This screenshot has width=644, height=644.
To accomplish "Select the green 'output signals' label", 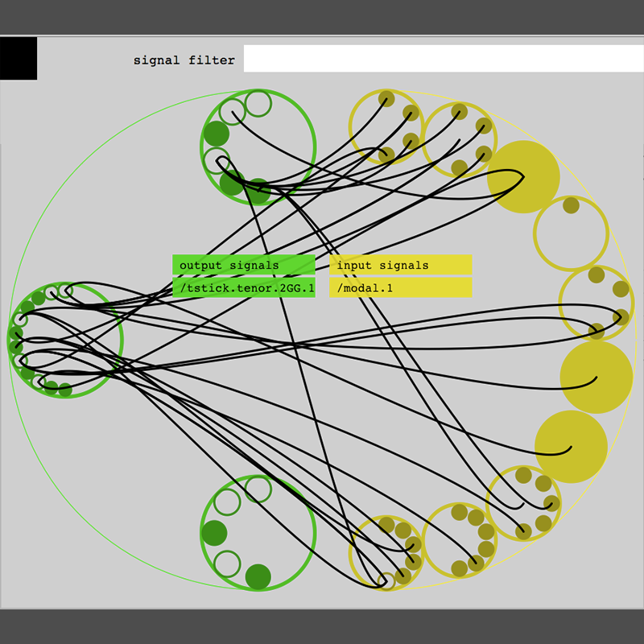I will 244,265.
